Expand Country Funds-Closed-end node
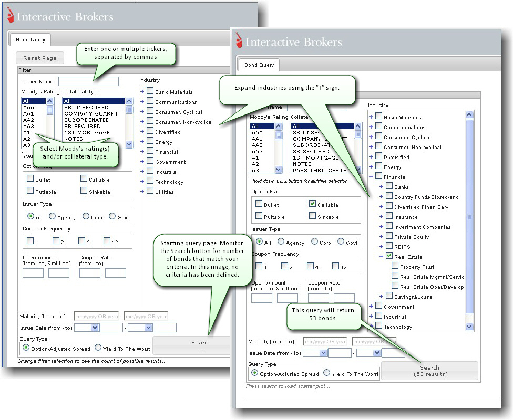This screenshot has width=513, height=420. [381, 196]
